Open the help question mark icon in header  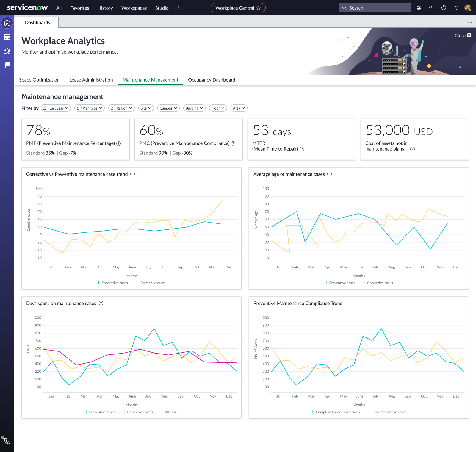pos(444,8)
